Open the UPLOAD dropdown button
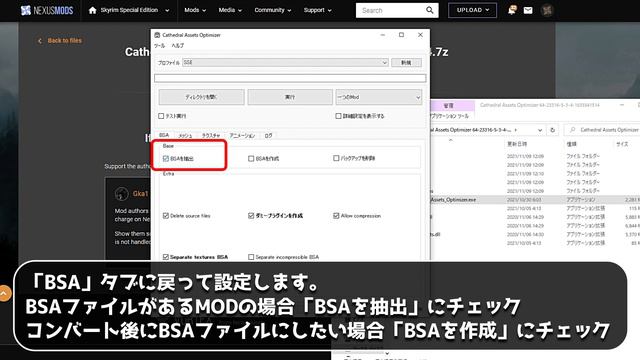The image size is (640, 360). [473, 10]
